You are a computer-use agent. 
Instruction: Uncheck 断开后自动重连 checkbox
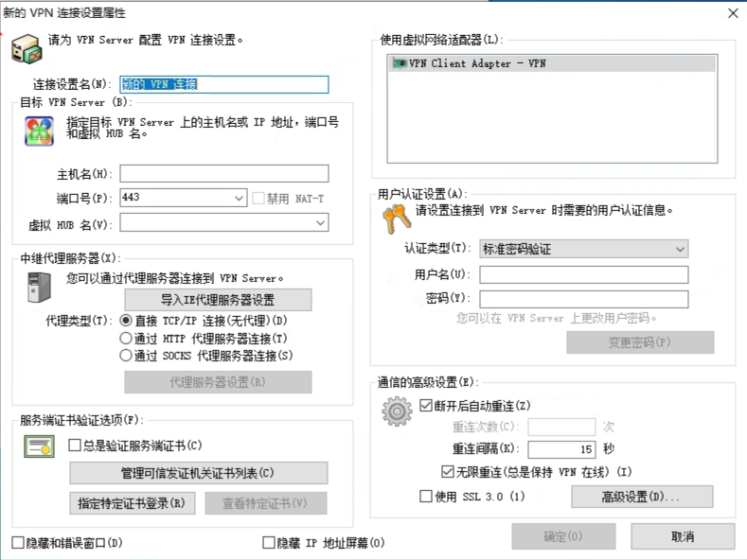tap(426, 405)
